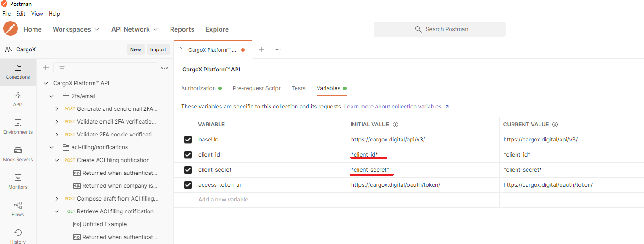The image size is (644, 244).
Task: Select the Untitled Example tree item
Action: point(105,224)
